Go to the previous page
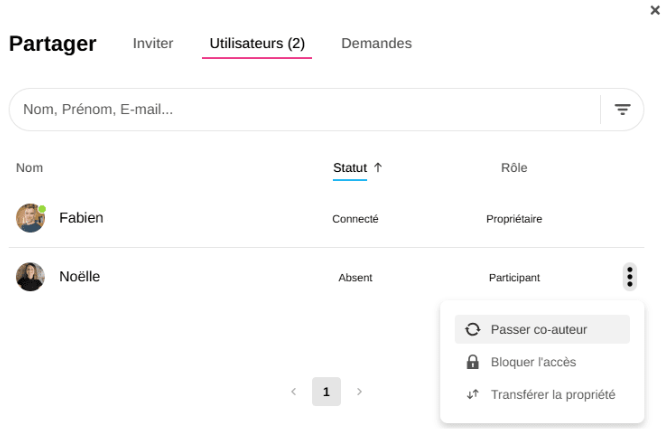The width and height of the screenshot is (666, 429). pos(294,392)
